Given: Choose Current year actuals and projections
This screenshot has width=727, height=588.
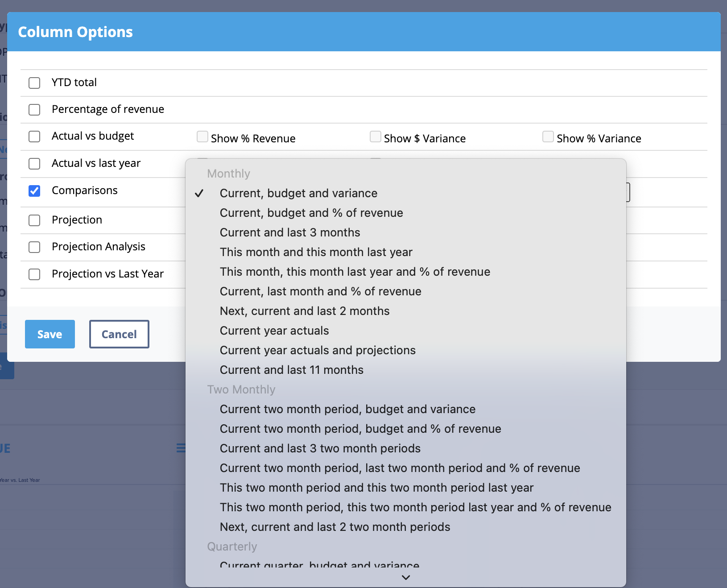Looking at the screenshot, I should 318,350.
